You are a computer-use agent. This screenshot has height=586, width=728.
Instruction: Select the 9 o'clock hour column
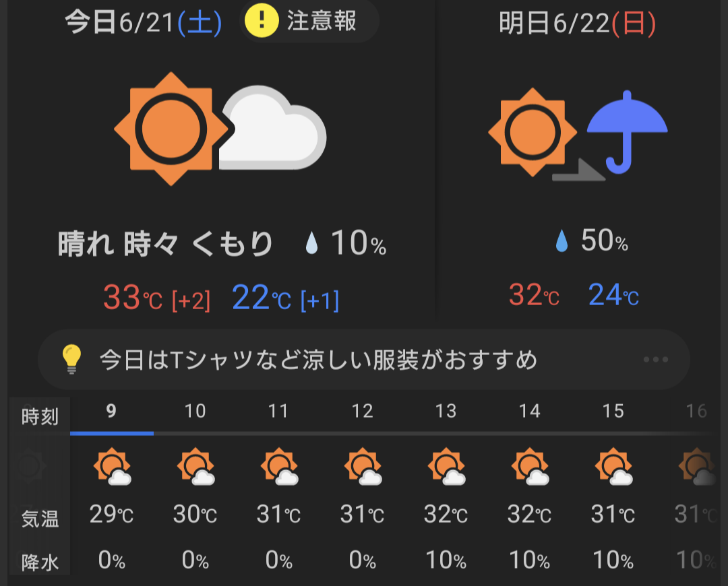(111, 485)
